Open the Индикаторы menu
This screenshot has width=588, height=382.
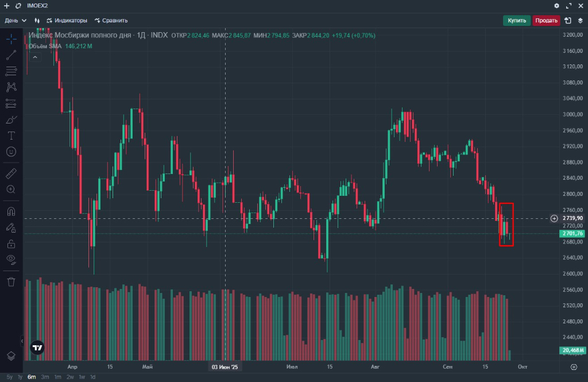pos(67,20)
